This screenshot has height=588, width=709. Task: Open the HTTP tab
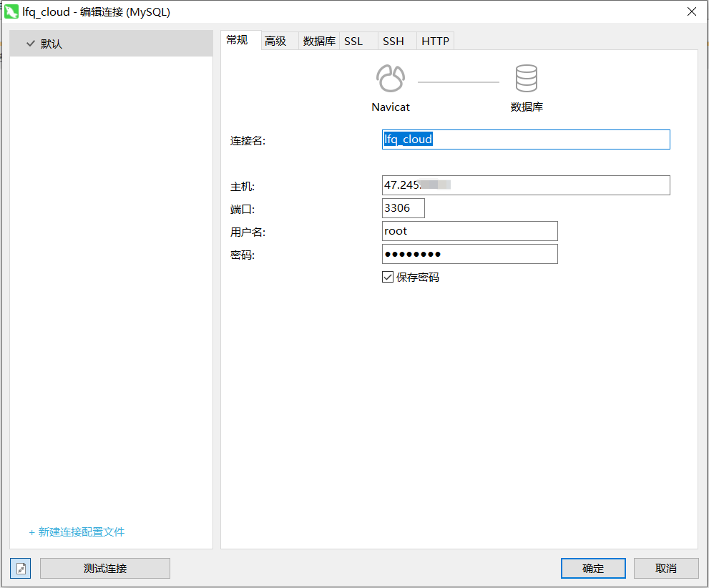[435, 41]
